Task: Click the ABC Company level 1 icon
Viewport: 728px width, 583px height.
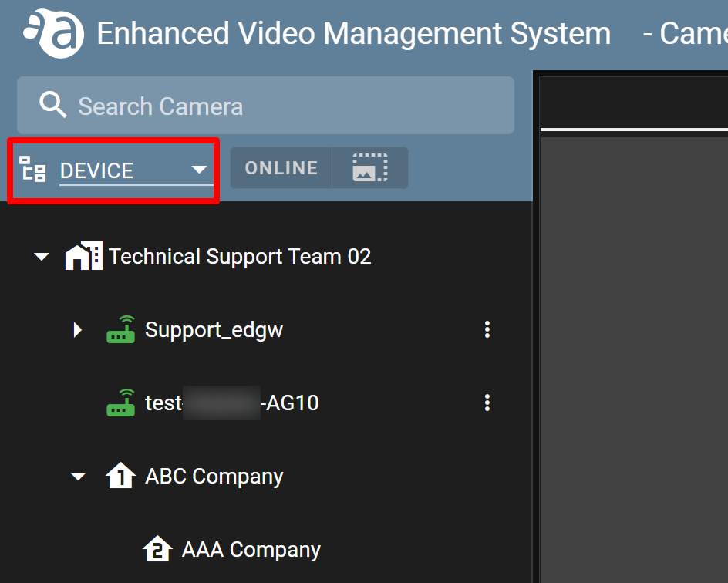Action: tap(121, 475)
